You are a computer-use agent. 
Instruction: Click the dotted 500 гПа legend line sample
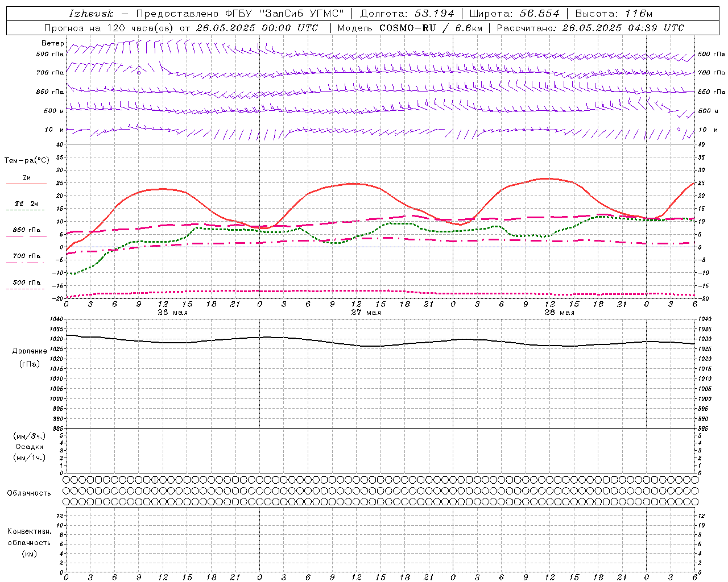pos(25,289)
